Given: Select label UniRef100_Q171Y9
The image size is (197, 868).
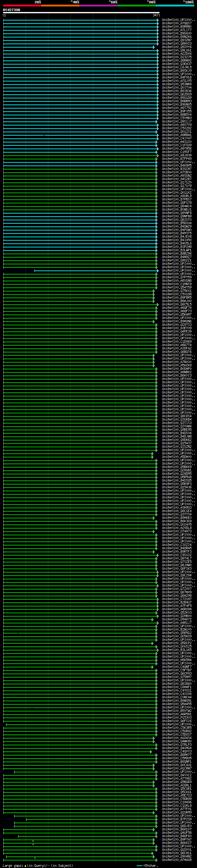Looking at the screenshot, I should (x=177, y=186).
